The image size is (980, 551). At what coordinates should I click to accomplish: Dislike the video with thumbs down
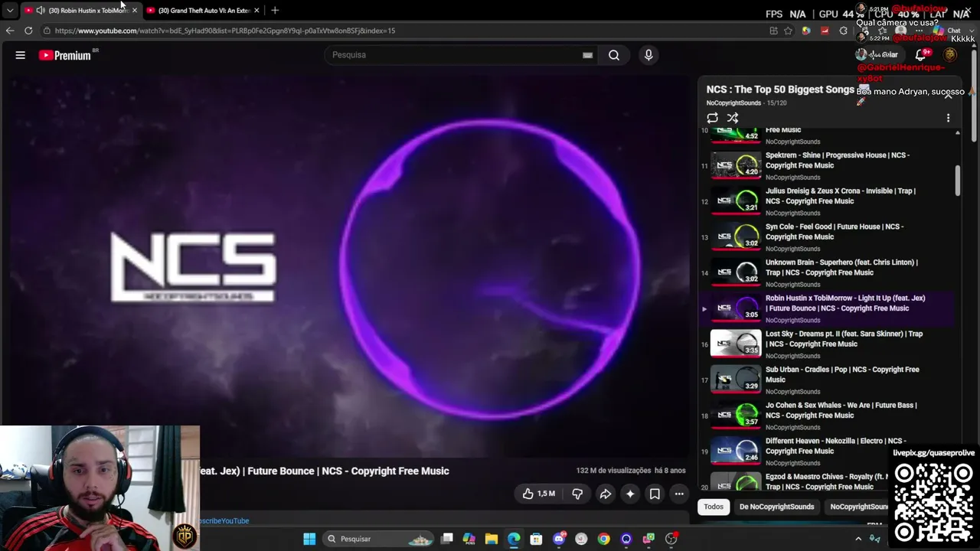[577, 494]
